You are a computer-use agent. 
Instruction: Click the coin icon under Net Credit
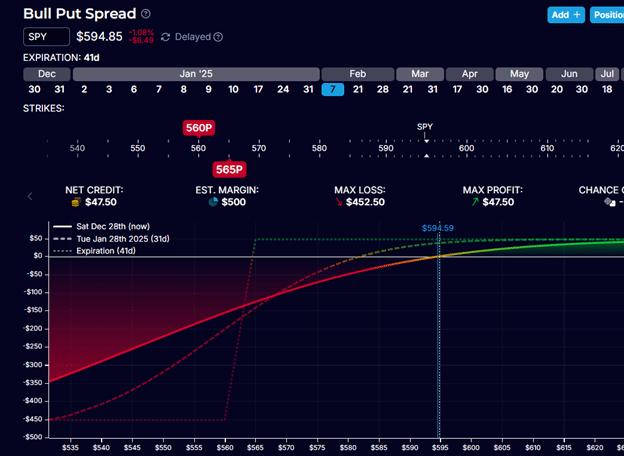tap(76, 202)
